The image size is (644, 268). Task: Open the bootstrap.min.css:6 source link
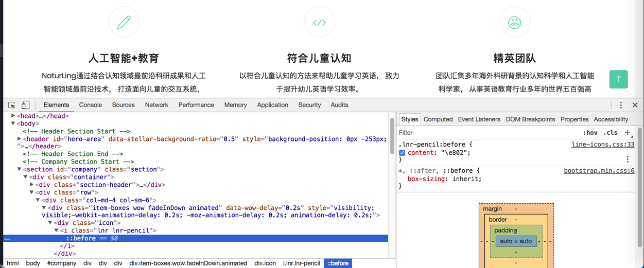599,171
